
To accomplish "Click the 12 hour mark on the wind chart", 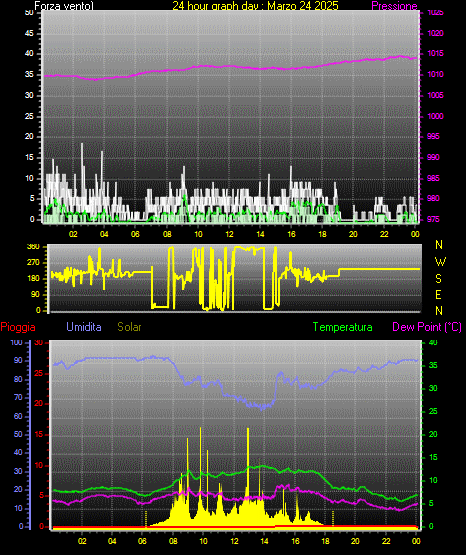I will pos(229,234).
